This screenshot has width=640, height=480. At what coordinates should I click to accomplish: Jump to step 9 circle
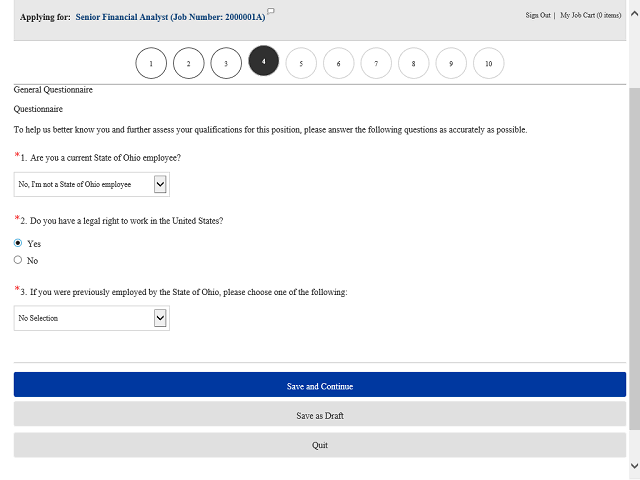(x=451, y=63)
